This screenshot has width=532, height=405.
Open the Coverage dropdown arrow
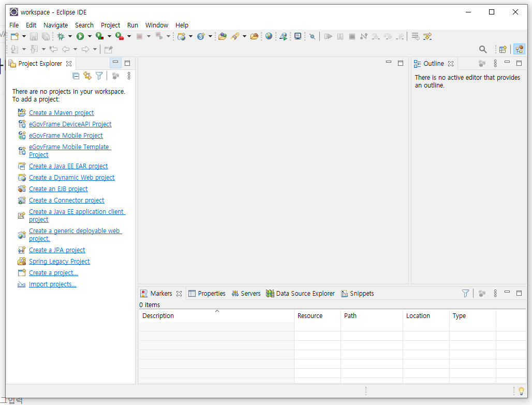(x=109, y=36)
